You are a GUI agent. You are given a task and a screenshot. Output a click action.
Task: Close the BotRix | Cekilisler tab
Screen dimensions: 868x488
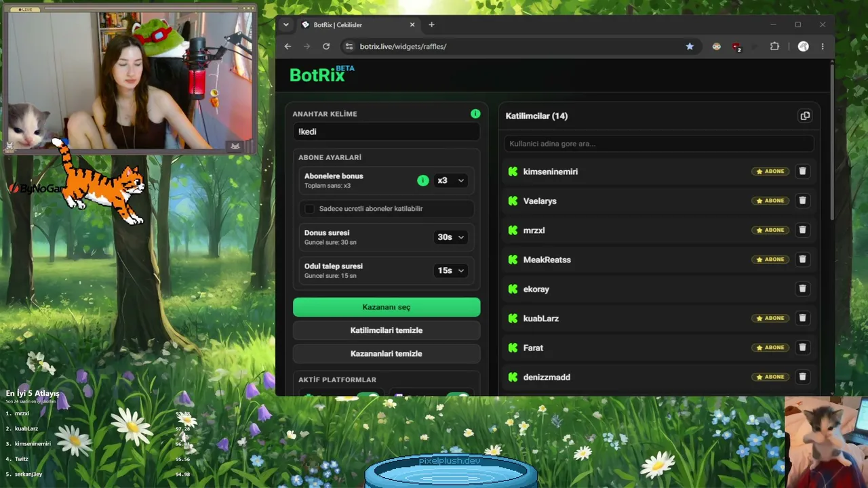coord(412,24)
